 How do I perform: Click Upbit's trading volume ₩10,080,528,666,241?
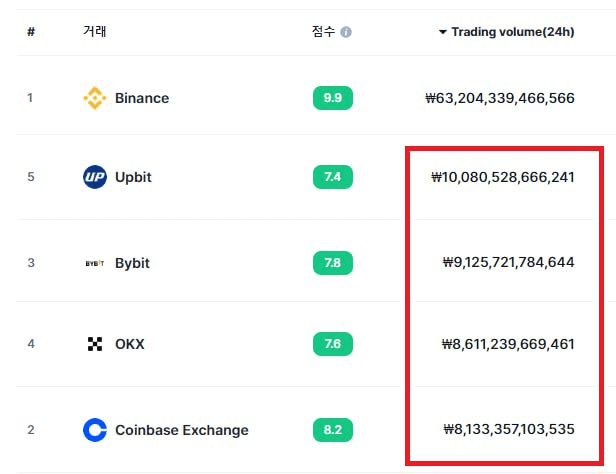pyautogui.click(x=502, y=177)
